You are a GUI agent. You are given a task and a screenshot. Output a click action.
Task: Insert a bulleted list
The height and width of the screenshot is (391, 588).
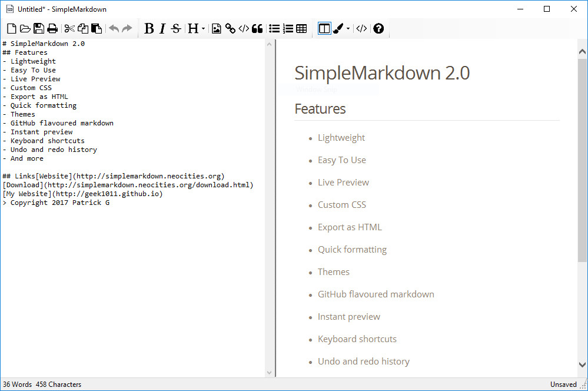coord(274,28)
